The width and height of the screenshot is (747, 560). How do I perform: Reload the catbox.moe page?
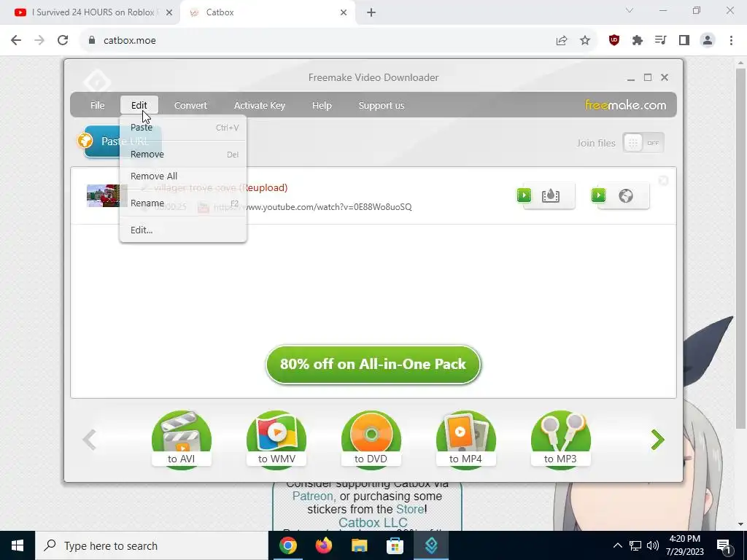coord(63,41)
